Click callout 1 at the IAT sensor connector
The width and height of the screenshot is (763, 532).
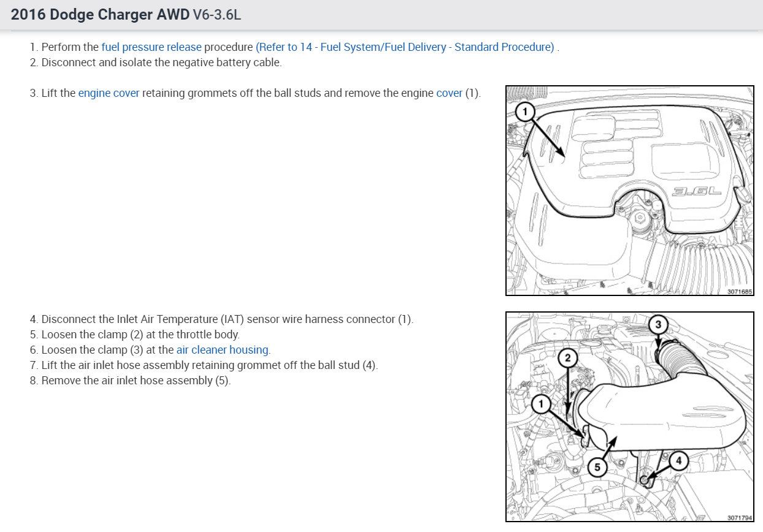pyautogui.click(x=541, y=403)
